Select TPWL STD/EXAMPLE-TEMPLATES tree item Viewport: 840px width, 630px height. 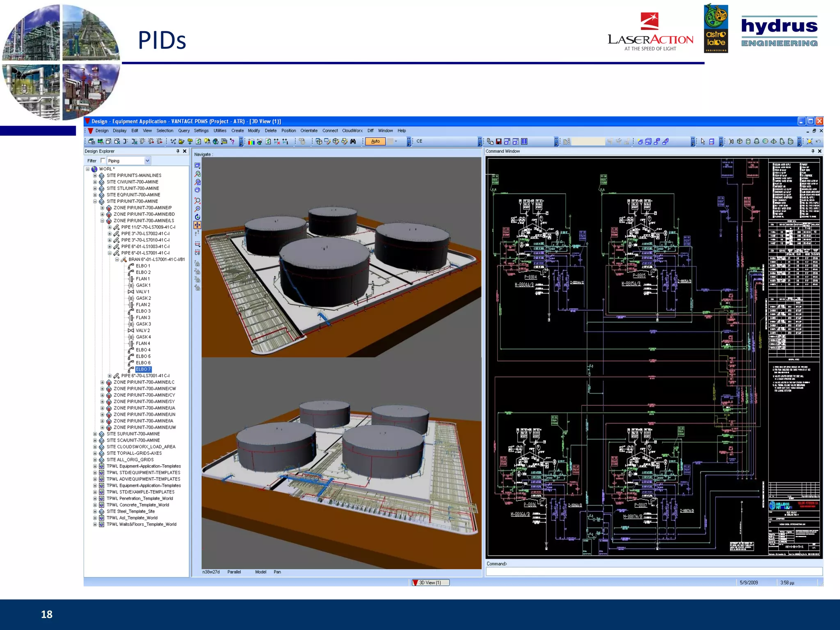click(x=141, y=492)
